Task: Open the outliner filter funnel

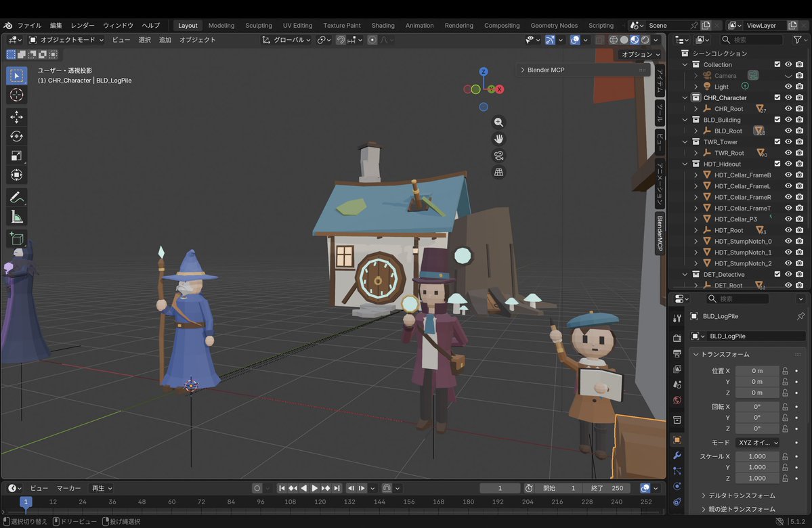Action: click(798, 40)
